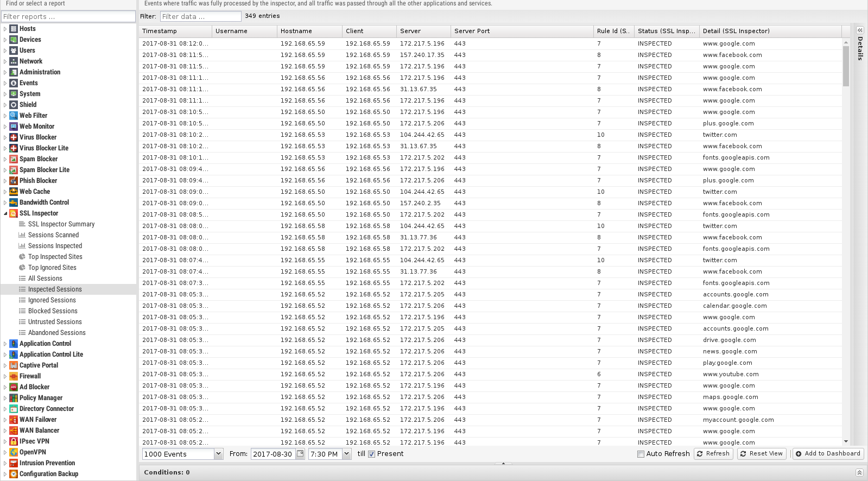This screenshot has width=868, height=481.
Task: Expand the Conditions panel
Action: [859, 472]
